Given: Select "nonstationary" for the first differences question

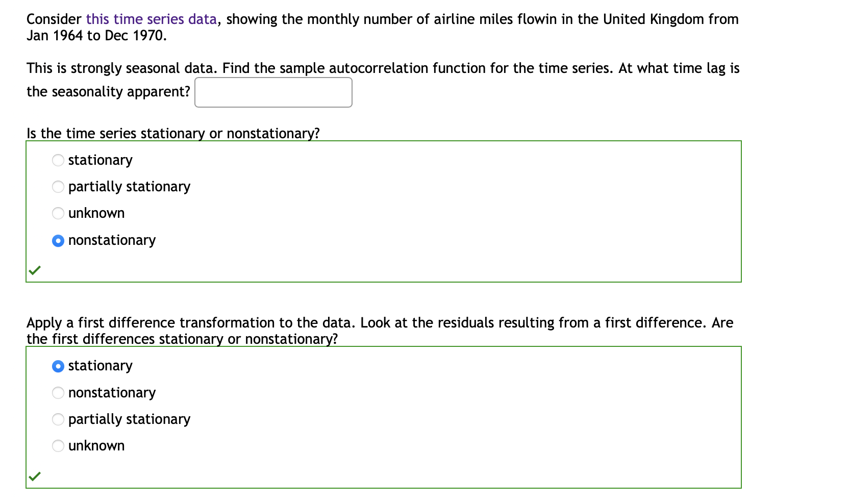Looking at the screenshot, I should click(x=58, y=392).
